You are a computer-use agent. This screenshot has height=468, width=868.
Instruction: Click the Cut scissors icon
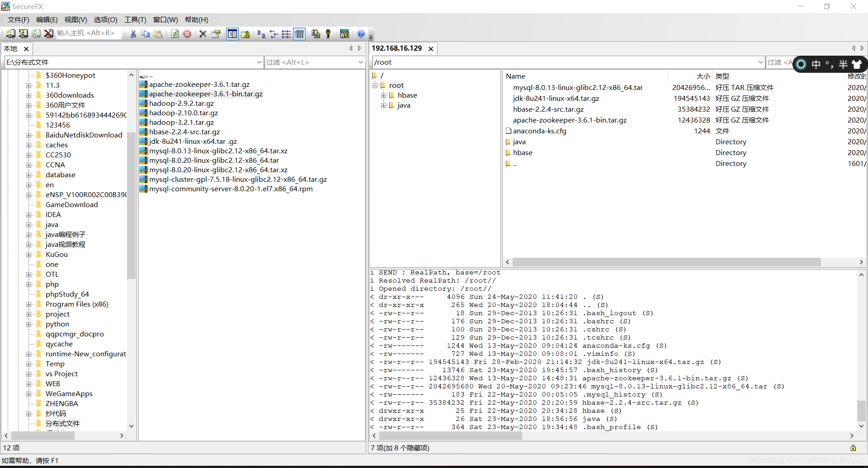coord(133,34)
